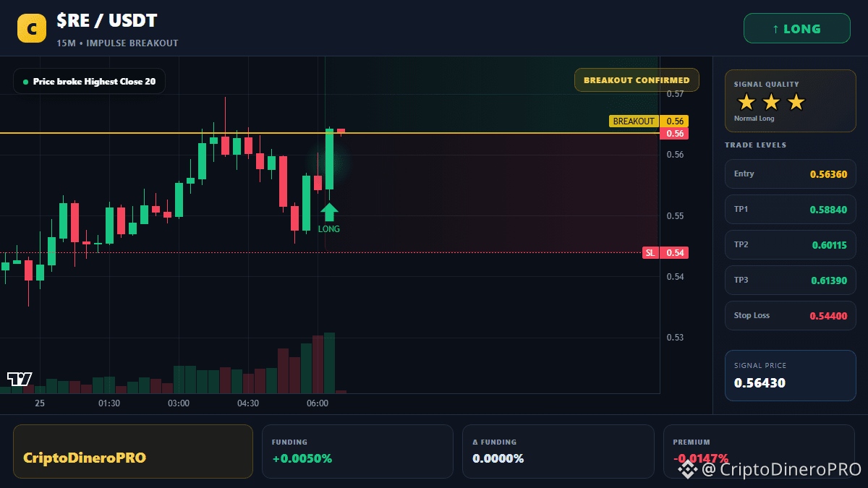This screenshot has height=488, width=868.
Task: Click the yellow BREAKOUT price tag
Action: 649,121
